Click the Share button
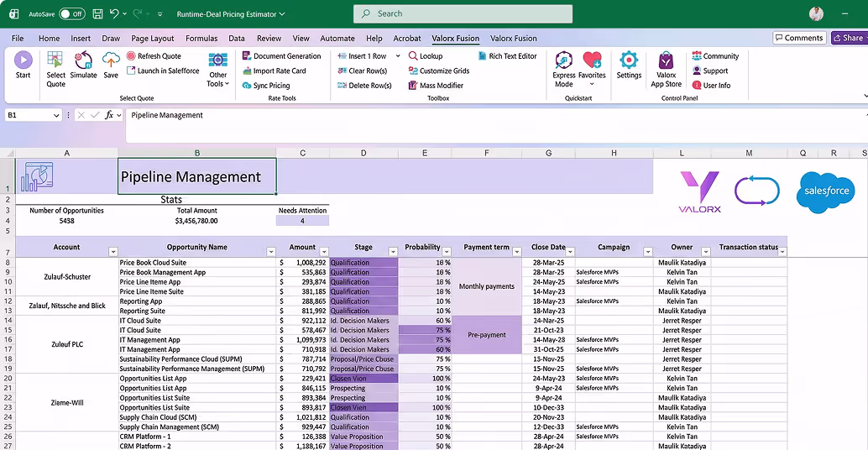 (850, 38)
